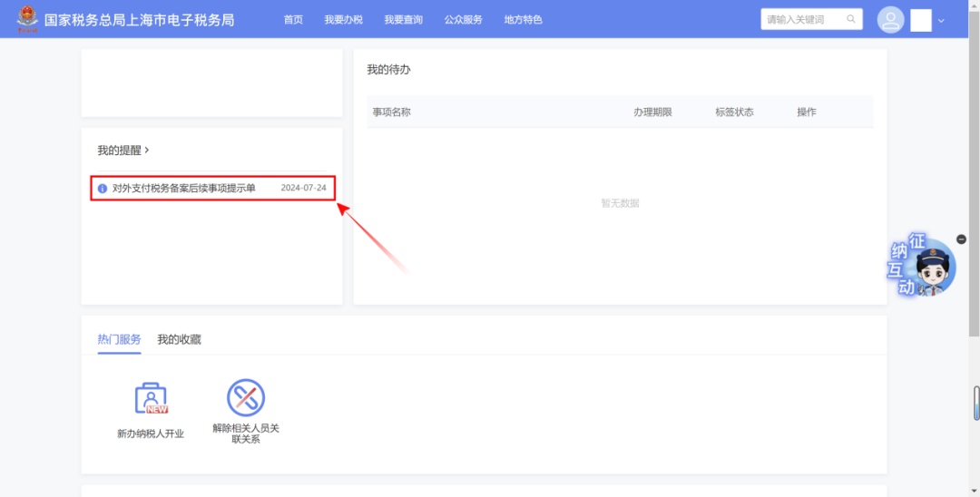980x497 pixels.
Task: Click the blue info icon beside the reminder
Action: coord(103,189)
